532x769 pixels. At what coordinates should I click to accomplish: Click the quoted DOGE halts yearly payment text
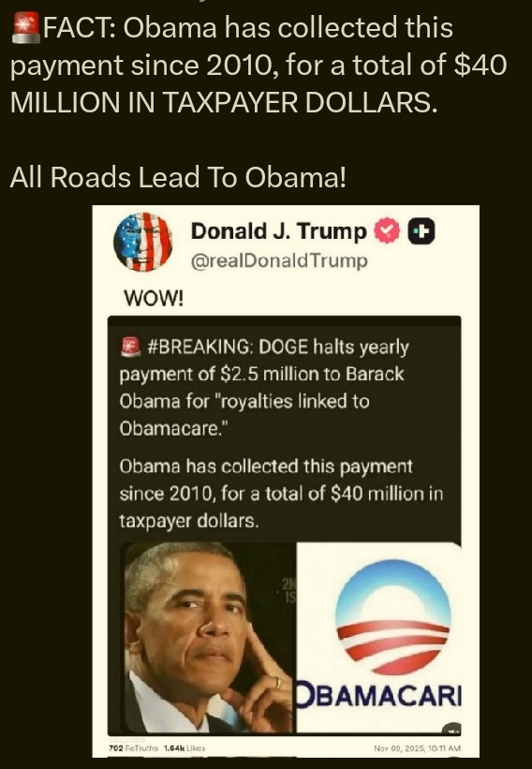pos(264,388)
